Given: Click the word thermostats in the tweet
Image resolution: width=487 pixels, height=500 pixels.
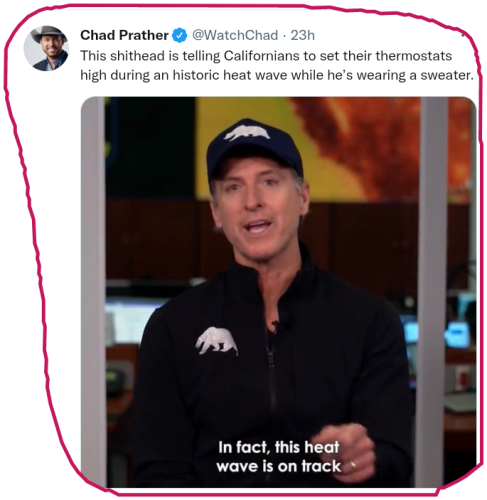Looking at the screenshot, I should point(413,56).
